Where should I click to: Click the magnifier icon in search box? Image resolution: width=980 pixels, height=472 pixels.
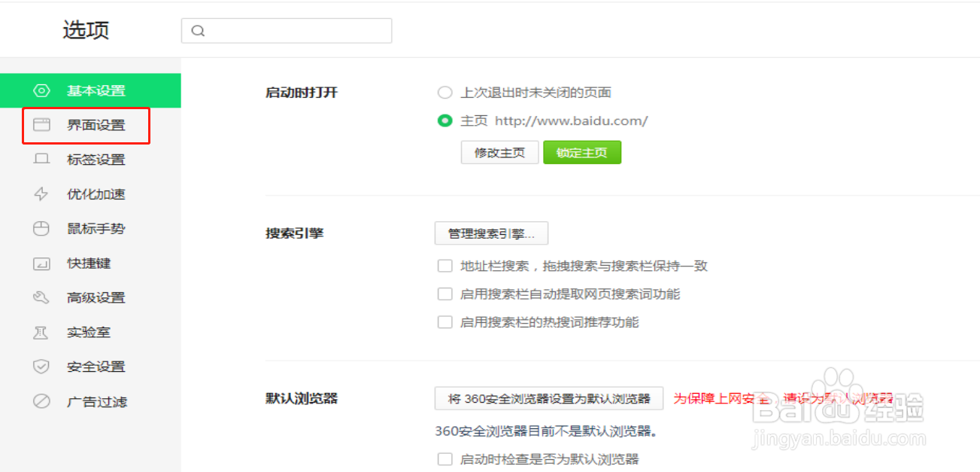pyautogui.click(x=198, y=31)
